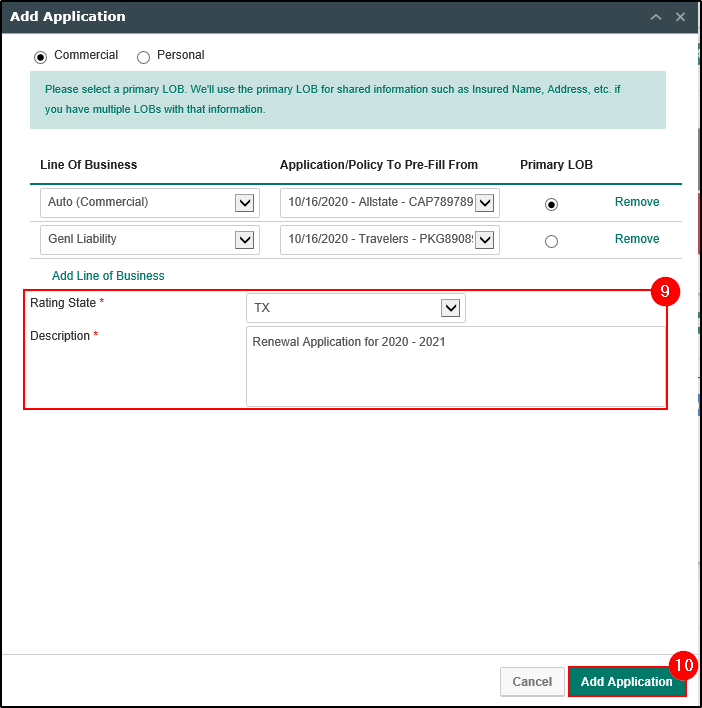Set Genl Liability as Primary LOB

(551, 242)
